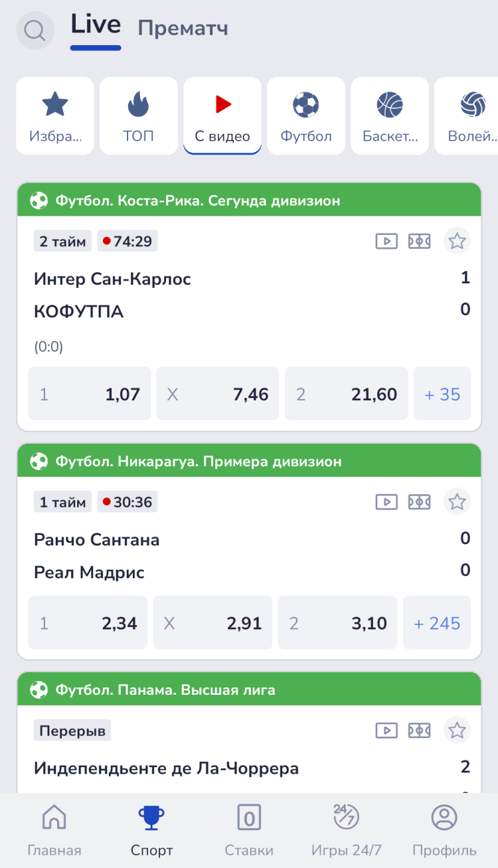
Task: Open the search magnifier icon
Action: 35,31
